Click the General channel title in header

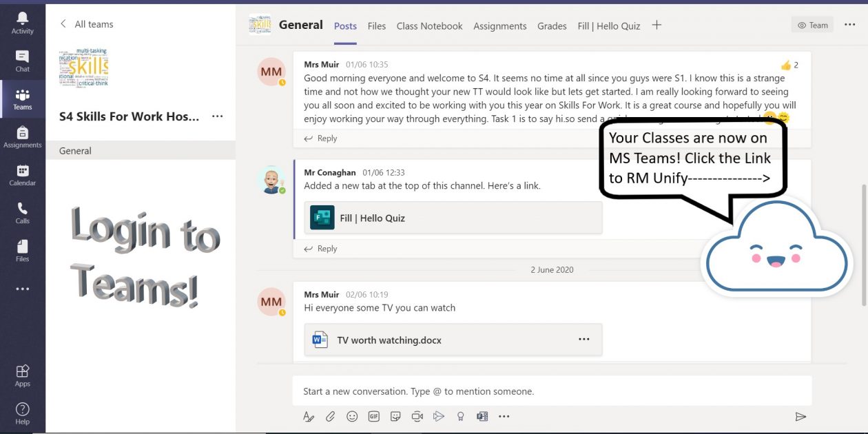301,25
